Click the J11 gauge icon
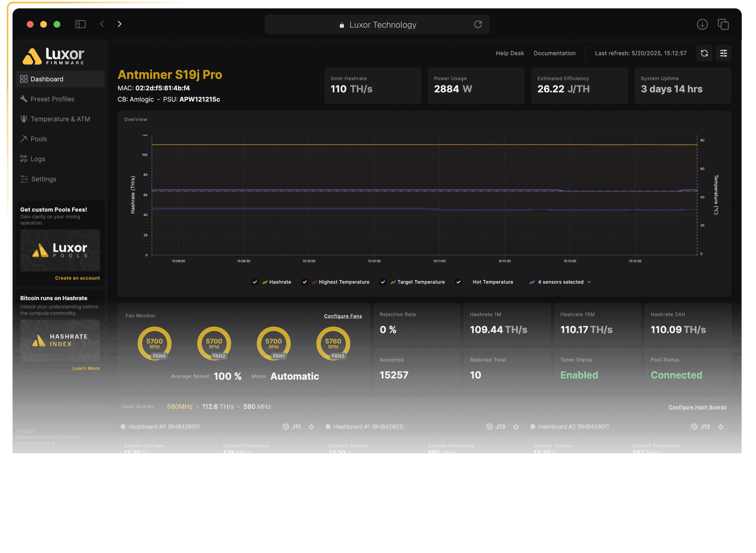 (x=286, y=426)
